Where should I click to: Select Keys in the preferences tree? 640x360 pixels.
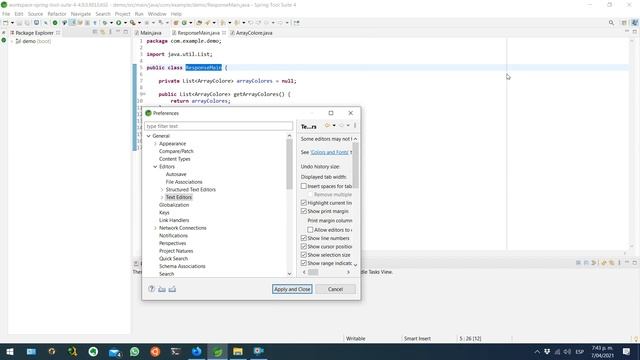164,213
